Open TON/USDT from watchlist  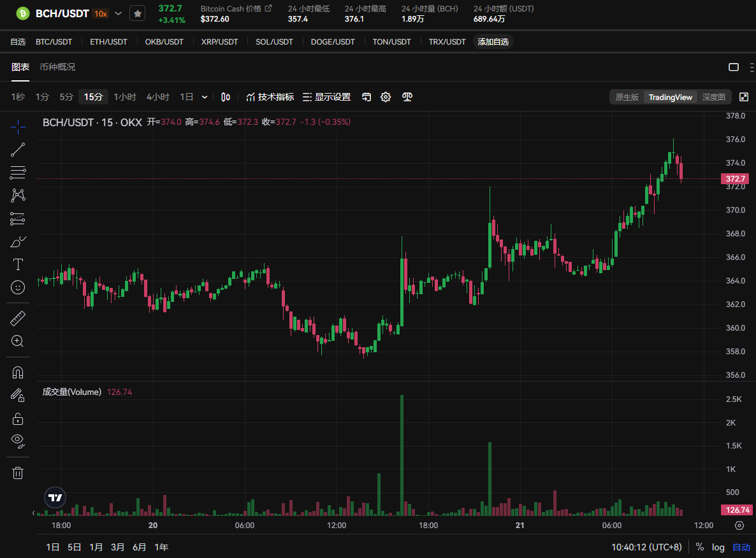click(391, 42)
